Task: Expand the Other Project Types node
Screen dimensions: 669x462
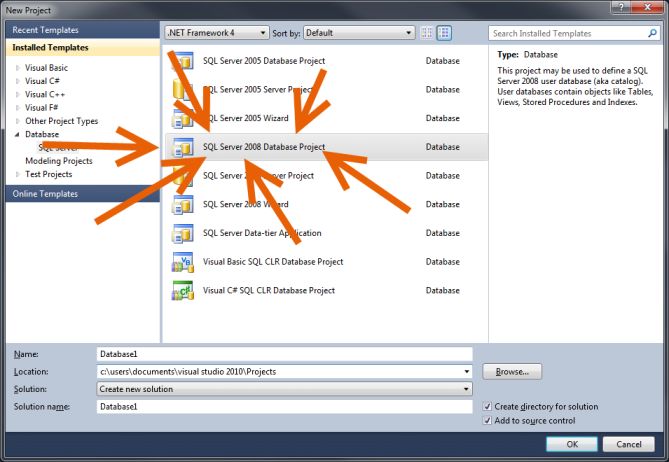Action: click(17, 121)
